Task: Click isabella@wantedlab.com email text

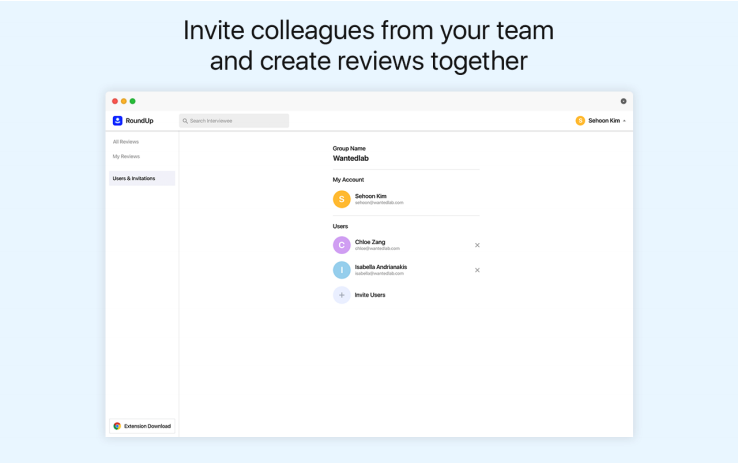Action: [379, 274]
